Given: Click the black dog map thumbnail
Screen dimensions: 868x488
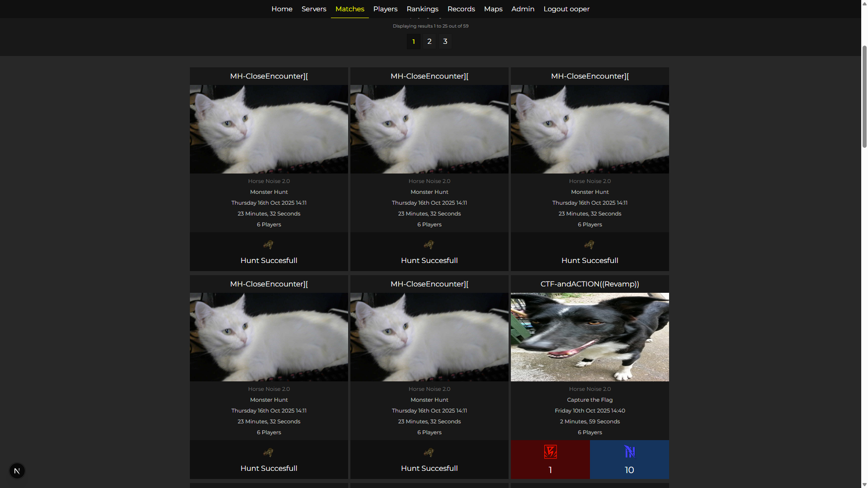Looking at the screenshot, I should click(590, 337).
